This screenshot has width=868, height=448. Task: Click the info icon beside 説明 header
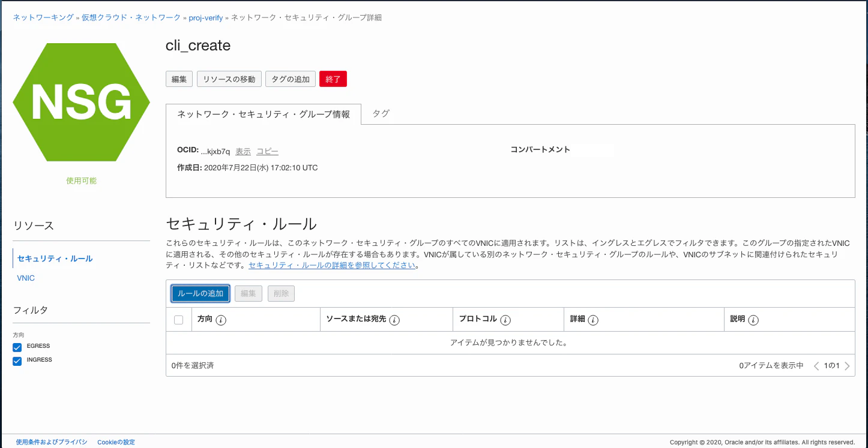coord(753,320)
